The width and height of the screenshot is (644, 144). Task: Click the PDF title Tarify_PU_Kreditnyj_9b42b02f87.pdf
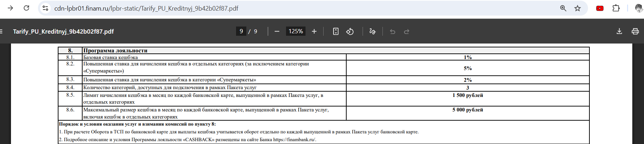click(x=63, y=31)
